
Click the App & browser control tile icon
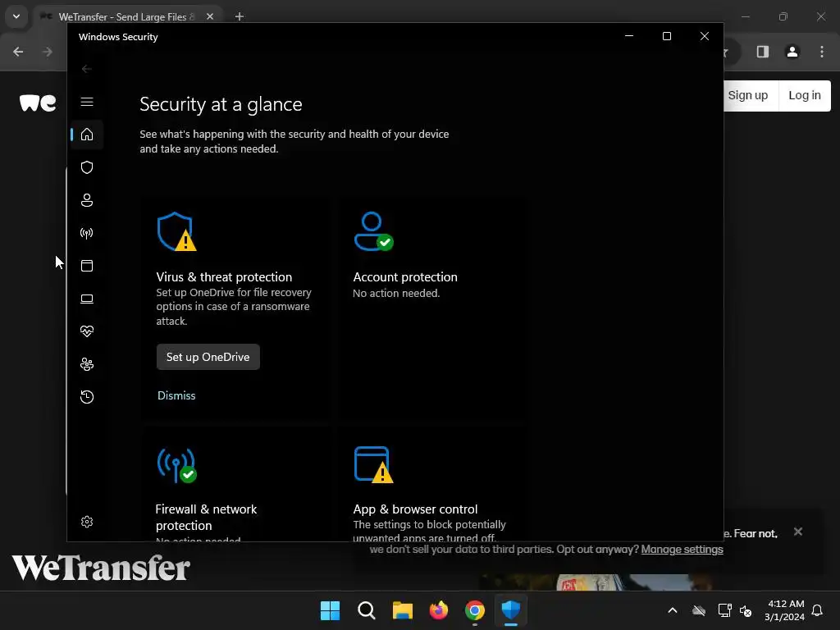tap(373, 465)
